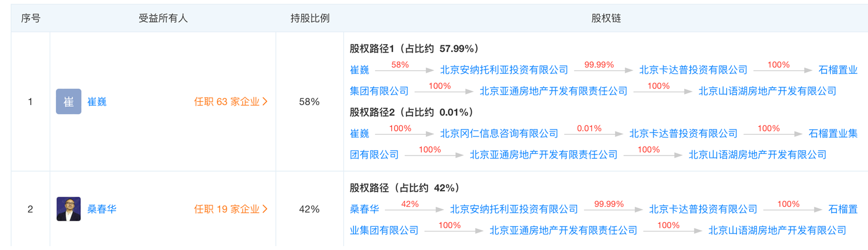Open 北京卡达普投资有限公司 in equity path 2
Viewport: 868px width, 250px height.
(x=683, y=134)
